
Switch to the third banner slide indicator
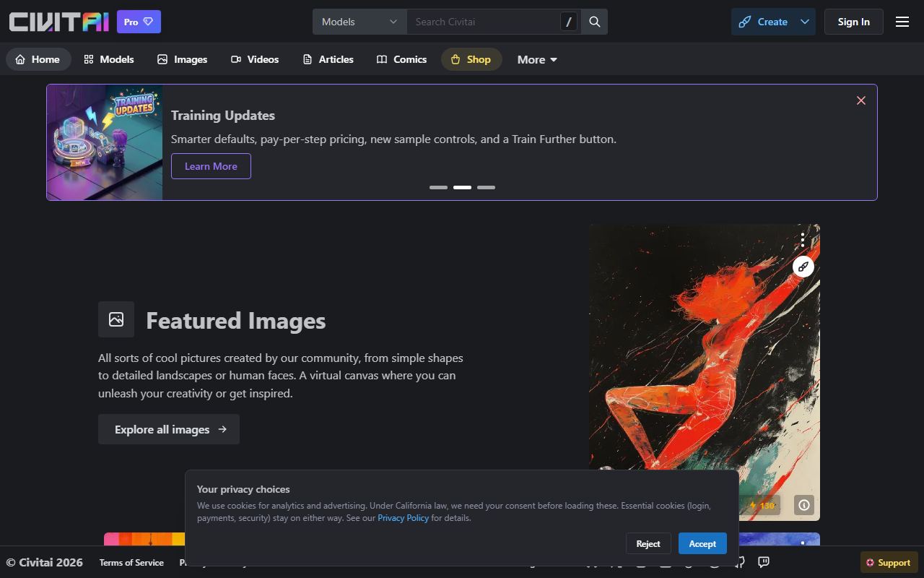486,187
